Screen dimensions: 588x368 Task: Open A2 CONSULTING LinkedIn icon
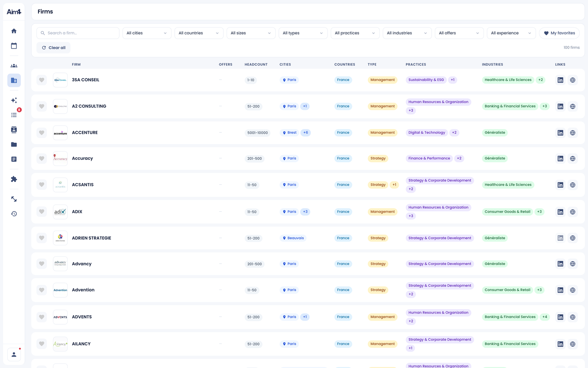[560, 106]
